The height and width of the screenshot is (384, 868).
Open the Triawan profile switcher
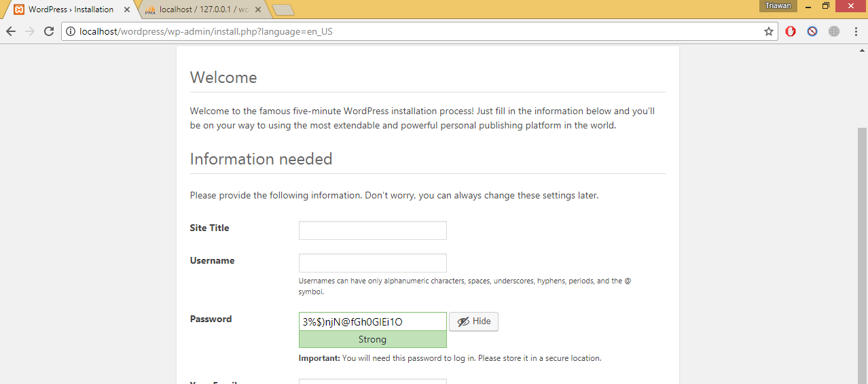(x=778, y=6)
